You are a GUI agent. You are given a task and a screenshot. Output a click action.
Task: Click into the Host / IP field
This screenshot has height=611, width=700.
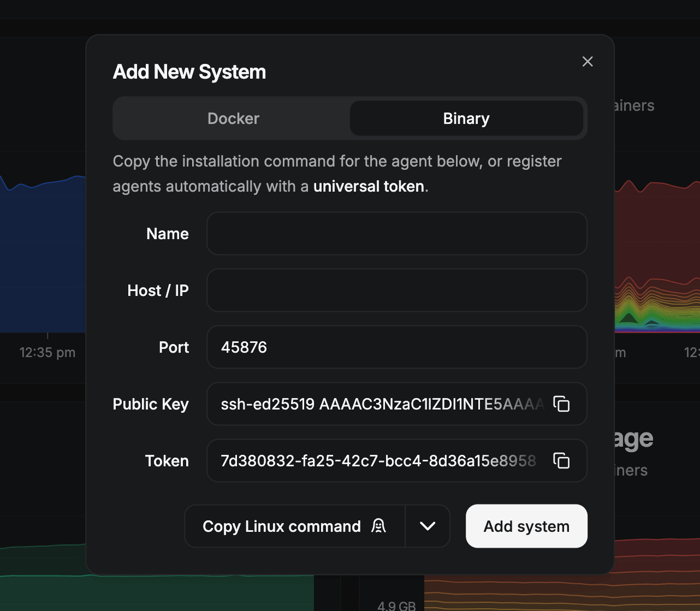pos(396,290)
